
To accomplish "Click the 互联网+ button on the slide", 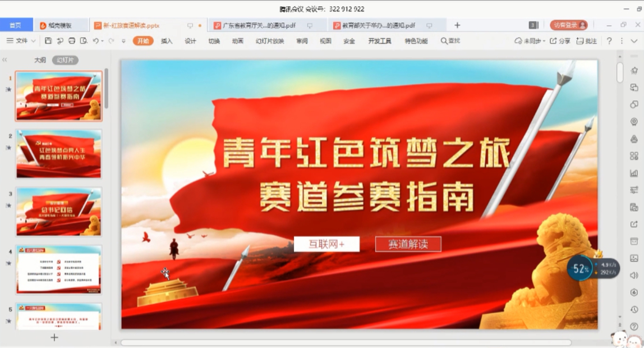I will (326, 244).
